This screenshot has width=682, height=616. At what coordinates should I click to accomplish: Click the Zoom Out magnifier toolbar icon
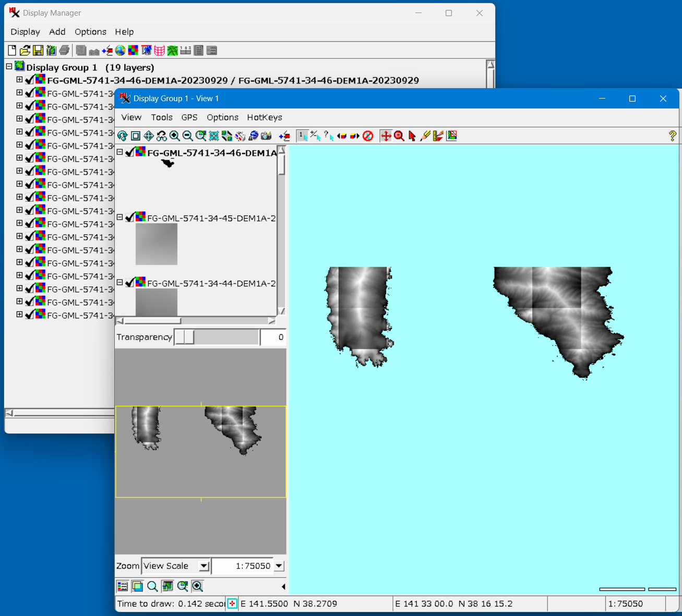[x=187, y=136]
